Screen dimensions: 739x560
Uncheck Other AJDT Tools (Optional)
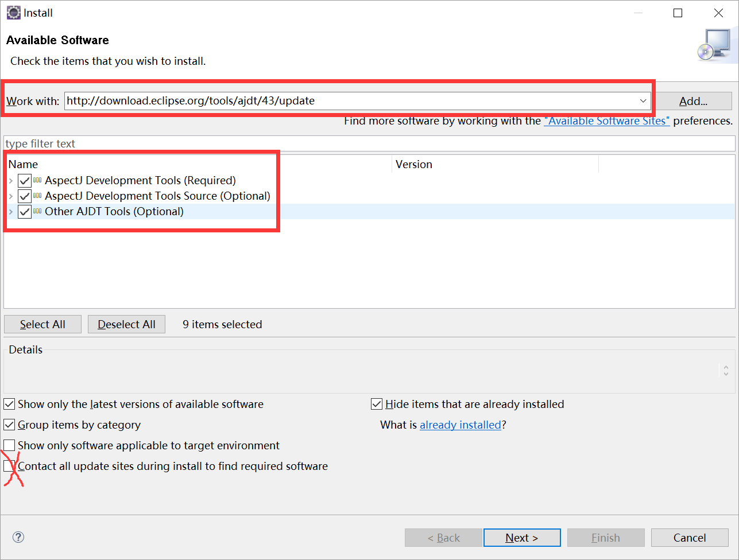pyautogui.click(x=24, y=212)
